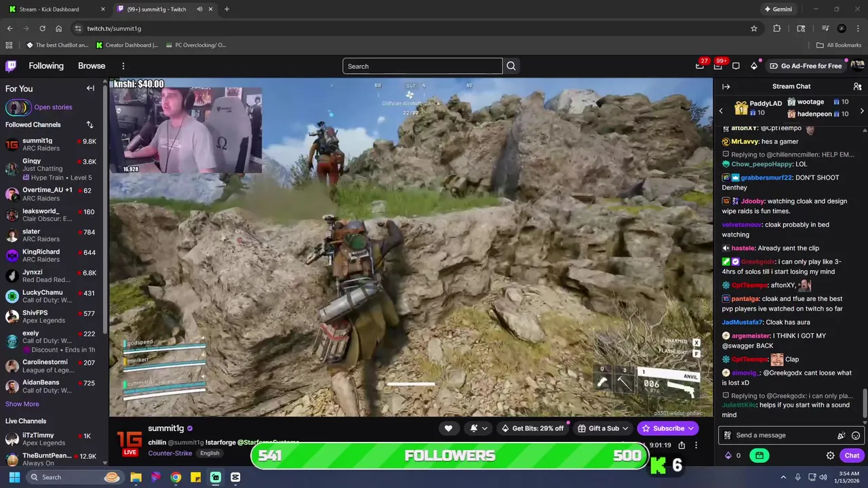This screenshot has width=868, height=488.
Task: Open the taskbar volume icon
Action: point(823,477)
